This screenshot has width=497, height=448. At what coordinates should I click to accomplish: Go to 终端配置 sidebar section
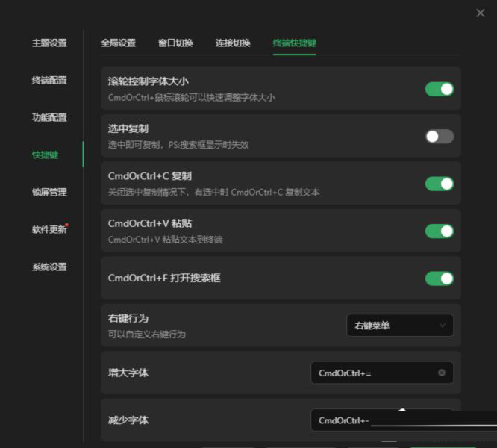pyautogui.click(x=49, y=81)
